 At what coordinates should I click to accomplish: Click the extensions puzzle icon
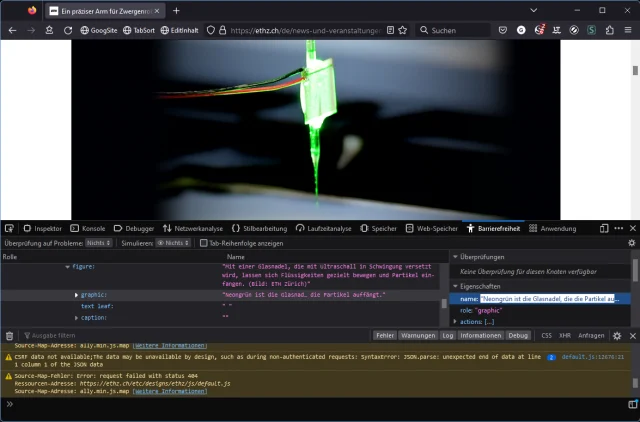coord(607,31)
